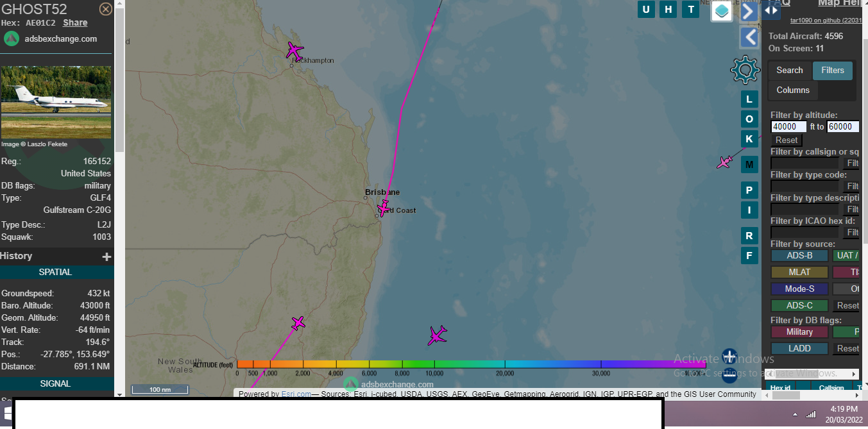The width and height of the screenshot is (868, 429).
Task: Select the aircraft icon over New South Wales
Action: (298, 323)
